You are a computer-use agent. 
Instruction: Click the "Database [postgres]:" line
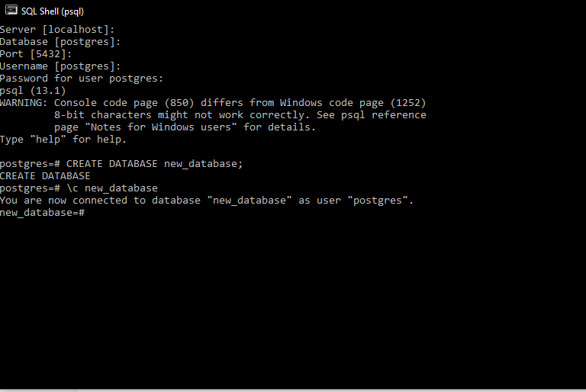[60, 42]
